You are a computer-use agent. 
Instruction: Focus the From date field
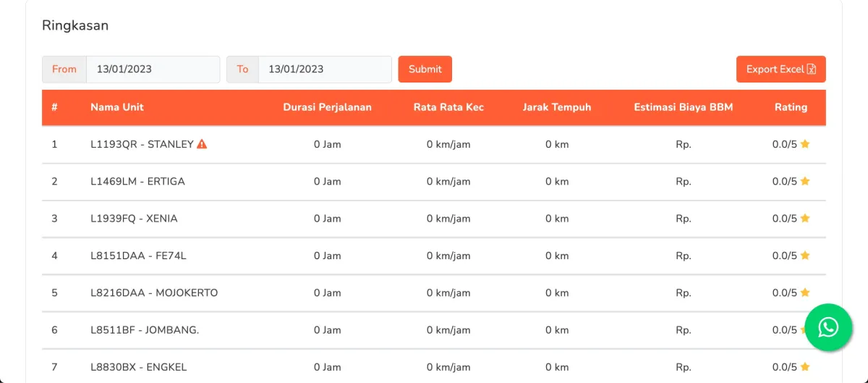(153, 70)
